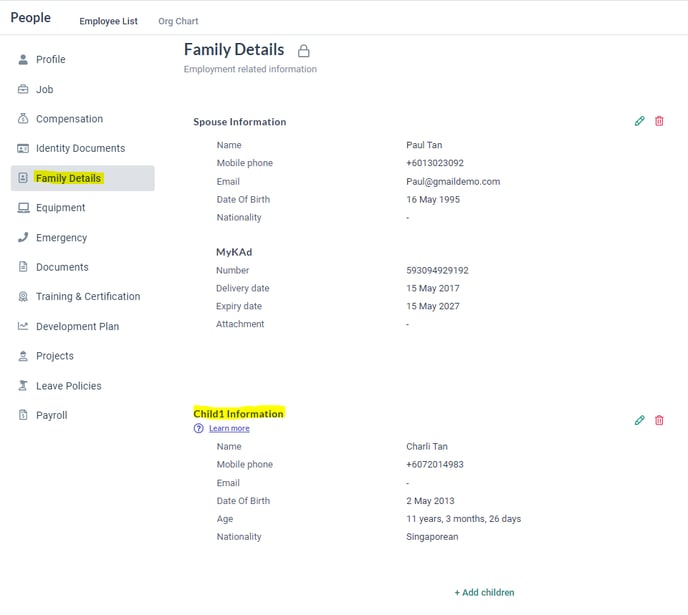Click the lock icon beside Family Details

(304, 51)
